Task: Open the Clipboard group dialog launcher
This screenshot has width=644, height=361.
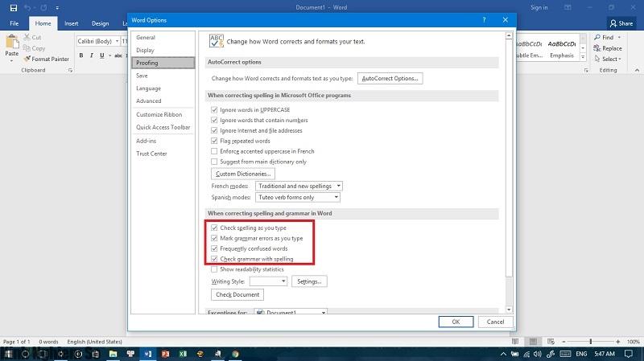Action: [70, 71]
